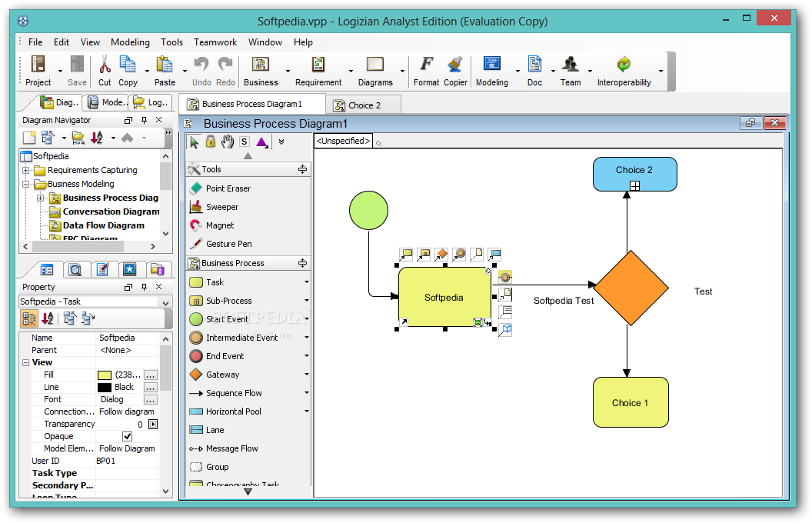Click the Fill ellipsis button
The height and width of the screenshot is (523, 812).
[150, 375]
